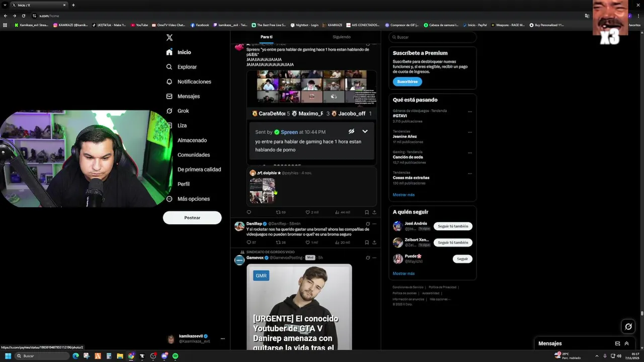644x362 pixels.
Task: Expand Más opciones in the sidebar
Action: (188, 199)
